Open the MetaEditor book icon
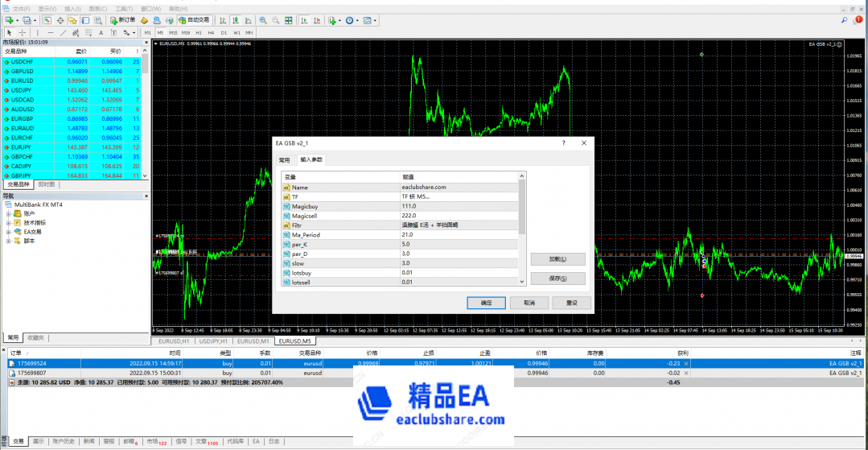The width and height of the screenshot is (868, 450). (144, 20)
